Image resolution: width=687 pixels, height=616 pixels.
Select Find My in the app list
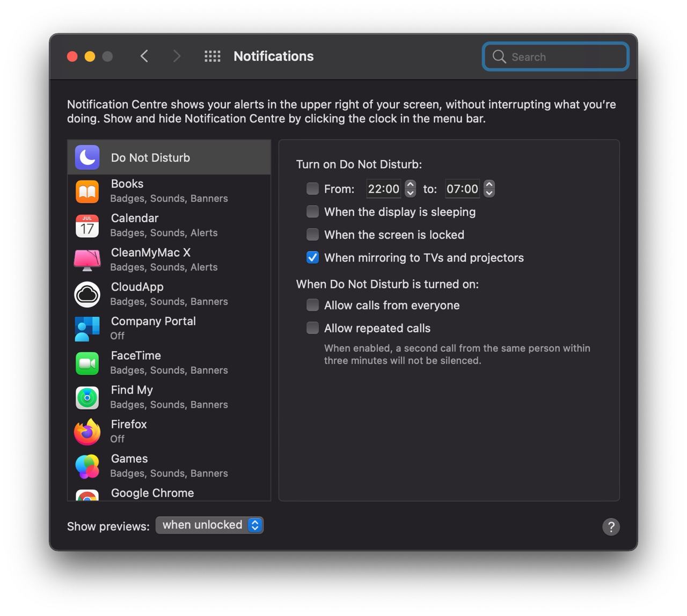(169, 398)
